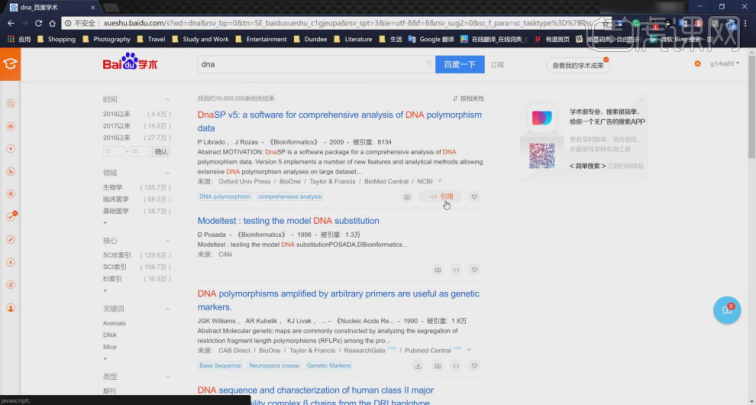
Task: Click the checkmark sidebar icon with notification badge
Action: 11,216
